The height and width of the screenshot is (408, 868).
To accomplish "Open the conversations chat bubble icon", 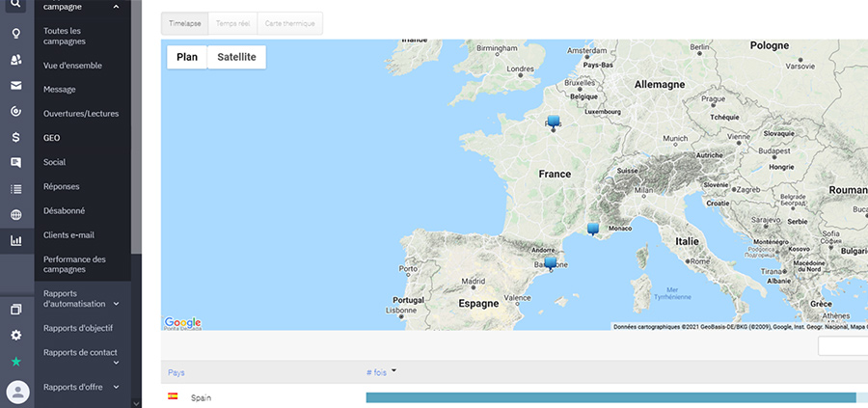I will tap(16, 163).
